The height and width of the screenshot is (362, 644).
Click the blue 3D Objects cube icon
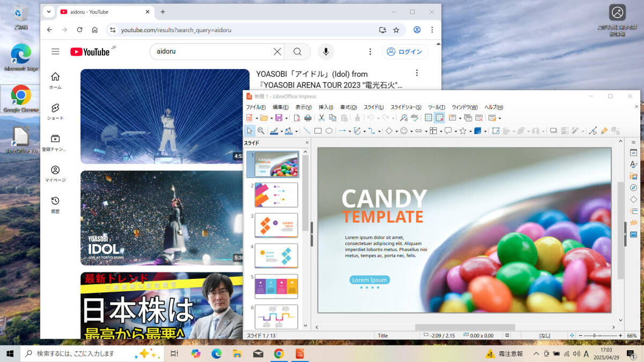(x=478, y=130)
